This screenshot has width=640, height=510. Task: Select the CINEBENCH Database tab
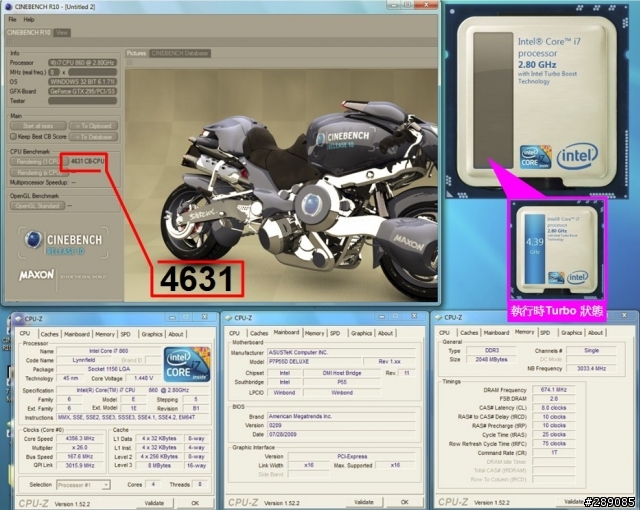pyautogui.click(x=180, y=53)
